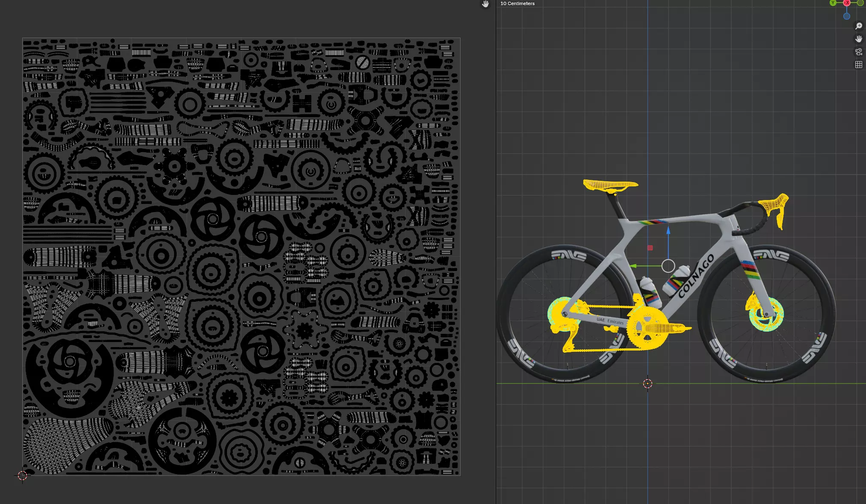Click the green Y axis on navigation gizmo

point(833,3)
